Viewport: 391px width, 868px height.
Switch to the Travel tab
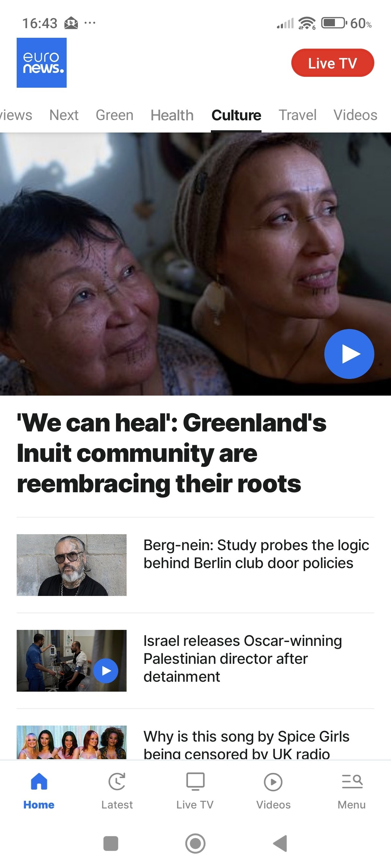pos(297,115)
